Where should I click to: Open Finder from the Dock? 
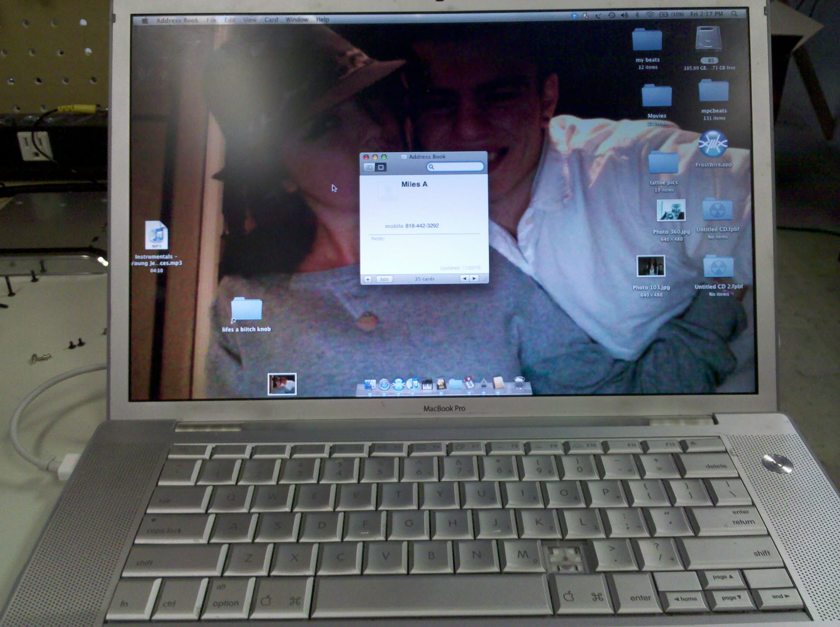(x=370, y=384)
